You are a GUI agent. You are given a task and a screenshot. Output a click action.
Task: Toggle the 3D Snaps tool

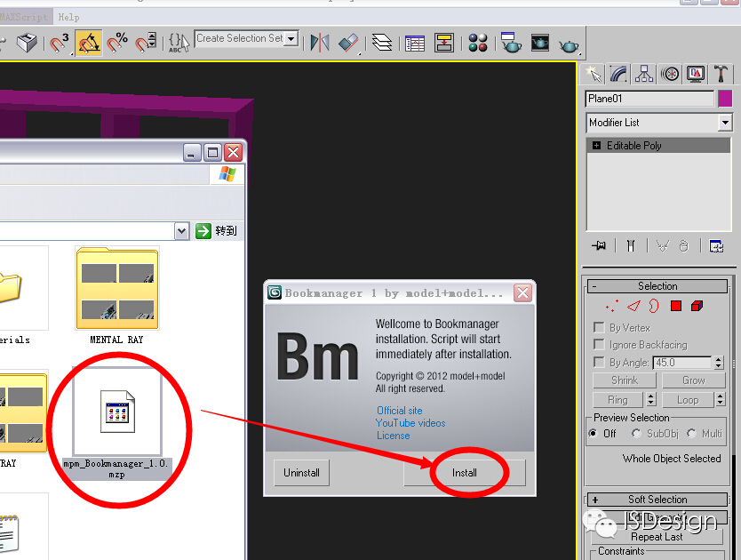[59, 44]
